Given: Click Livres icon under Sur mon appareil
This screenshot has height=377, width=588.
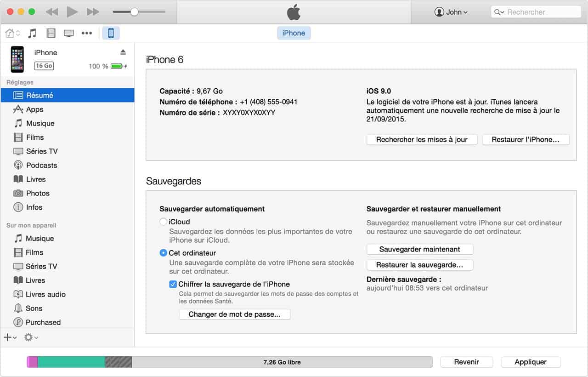Looking at the screenshot, I should 18,280.
